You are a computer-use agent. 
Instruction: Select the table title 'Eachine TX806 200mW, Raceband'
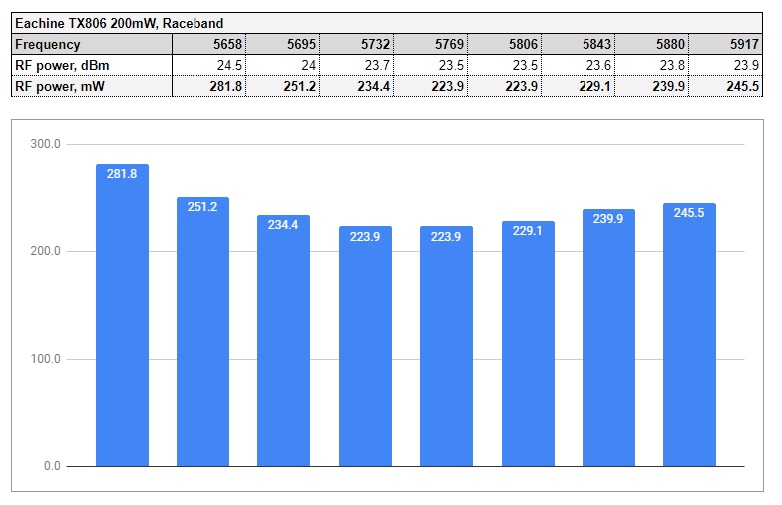[x=119, y=23]
